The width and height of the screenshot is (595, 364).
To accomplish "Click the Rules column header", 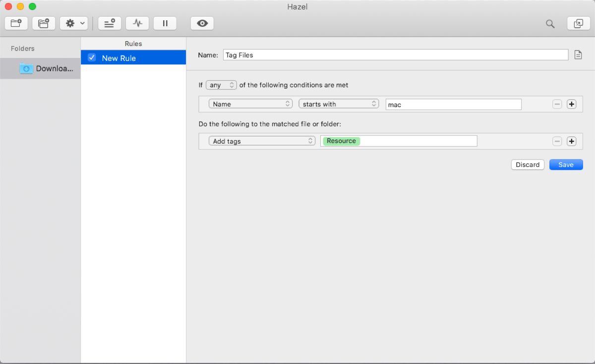I will click(x=133, y=44).
